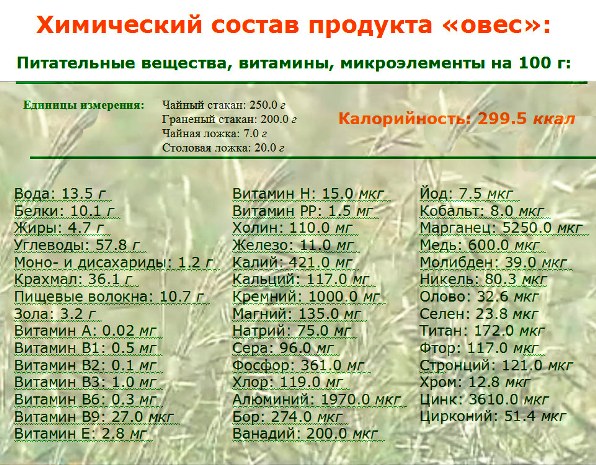Open 'Витамин PP: 1.5 мг' link

(x=303, y=211)
